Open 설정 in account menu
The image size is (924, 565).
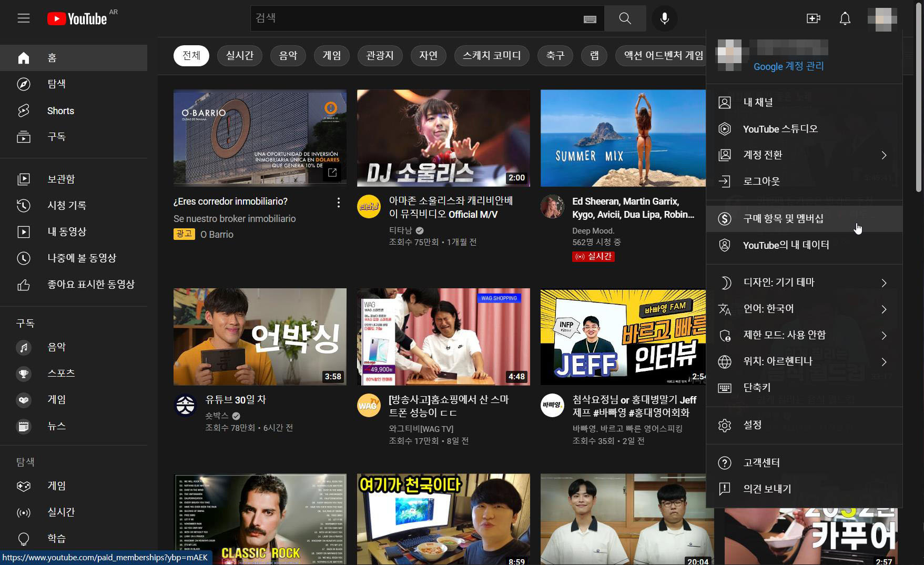click(x=804, y=425)
